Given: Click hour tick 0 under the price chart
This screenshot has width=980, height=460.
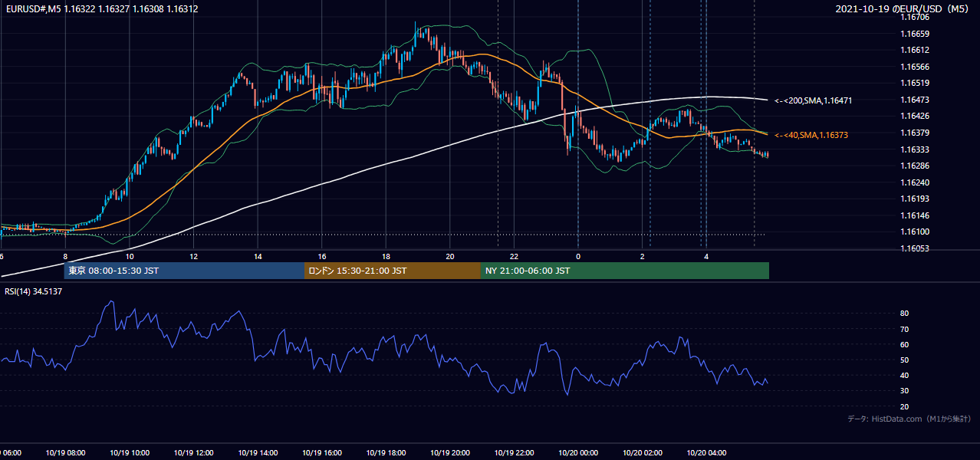Looking at the screenshot, I should [578, 256].
